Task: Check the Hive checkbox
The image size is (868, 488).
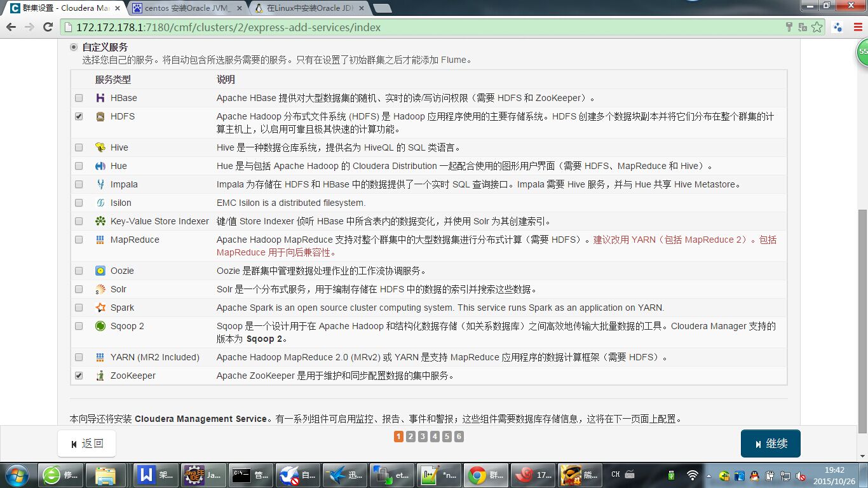Action: (79, 147)
